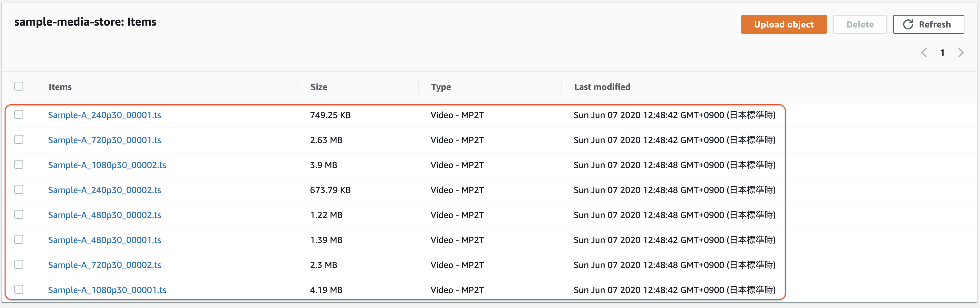Open Sample-A_1080p30_00002.ts object
980x308 pixels.
(x=107, y=165)
